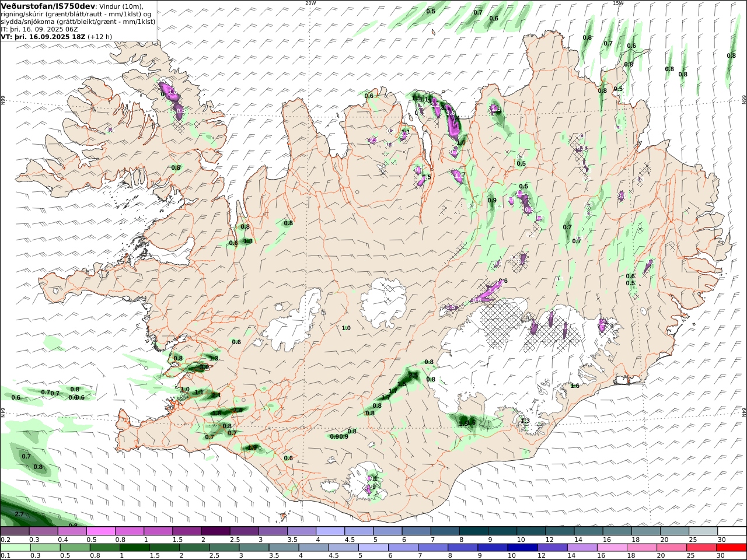
Task: Select the pink-red swatch labeled 25, lower row
Action: click(702, 547)
